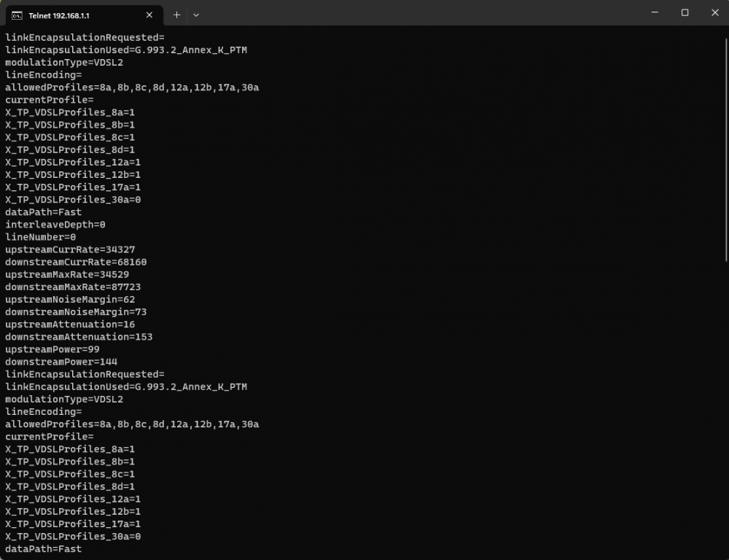Screen dimensions: 729x560
Task: Minimize the terminal window
Action: 651,13
